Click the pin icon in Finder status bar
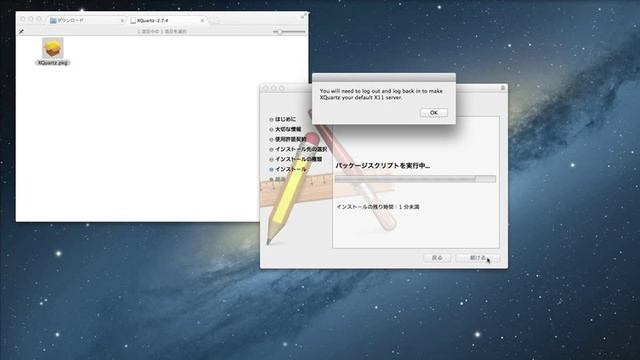The height and width of the screenshot is (360, 640). pos(21,31)
